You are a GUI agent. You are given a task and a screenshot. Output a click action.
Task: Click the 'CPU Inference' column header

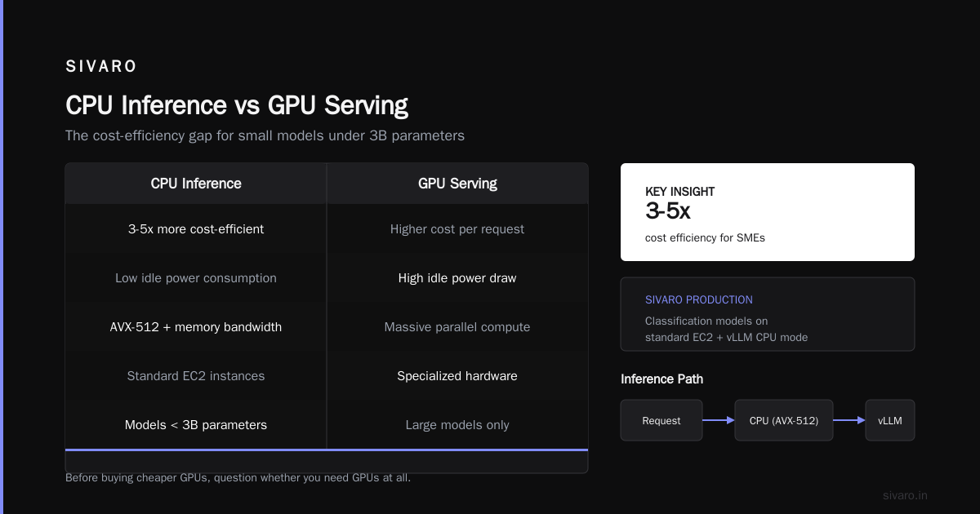[x=196, y=184]
